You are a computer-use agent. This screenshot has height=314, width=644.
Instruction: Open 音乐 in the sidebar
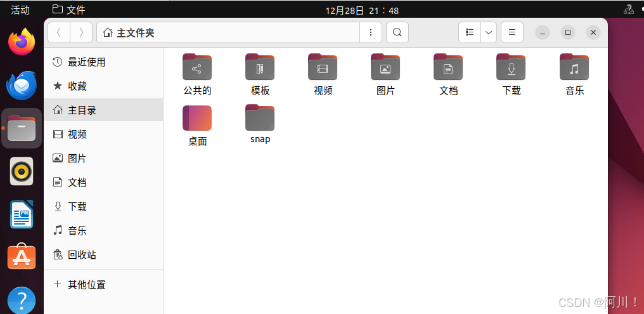[x=103, y=230]
